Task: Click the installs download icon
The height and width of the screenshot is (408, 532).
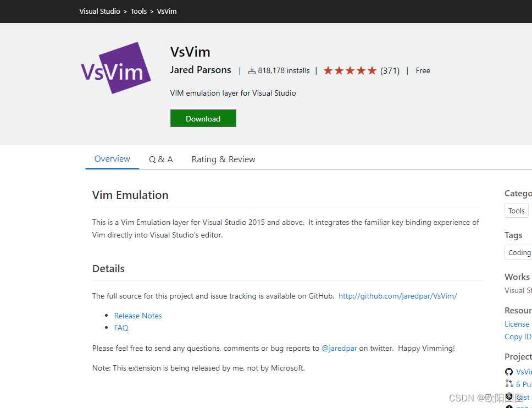Action: click(x=252, y=70)
